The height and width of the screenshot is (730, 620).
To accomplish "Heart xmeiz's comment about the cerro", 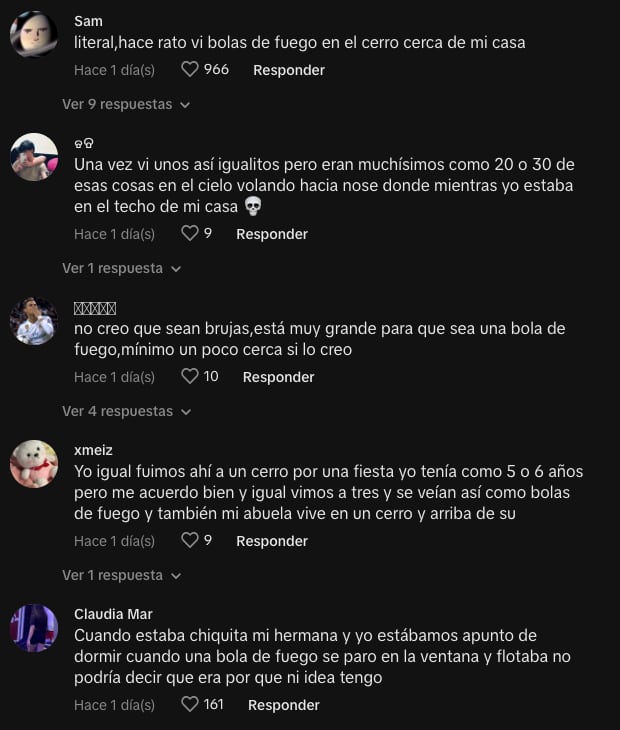I will coord(189,540).
